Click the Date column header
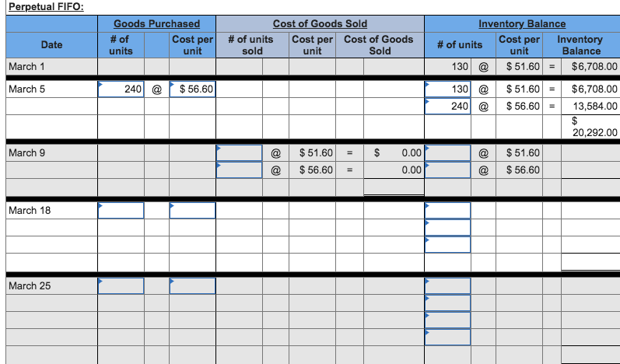Viewport: 620px width, 364px height. click(x=52, y=44)
